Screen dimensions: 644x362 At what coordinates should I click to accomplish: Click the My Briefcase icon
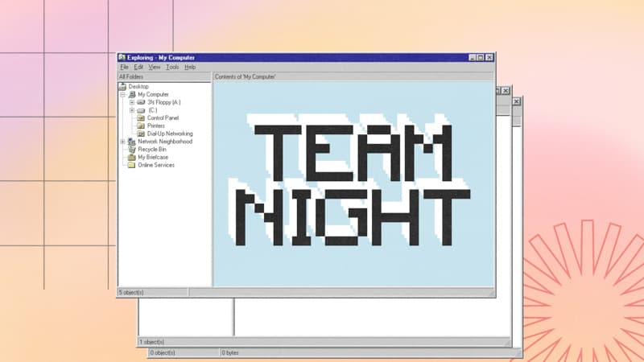(132, 157)
